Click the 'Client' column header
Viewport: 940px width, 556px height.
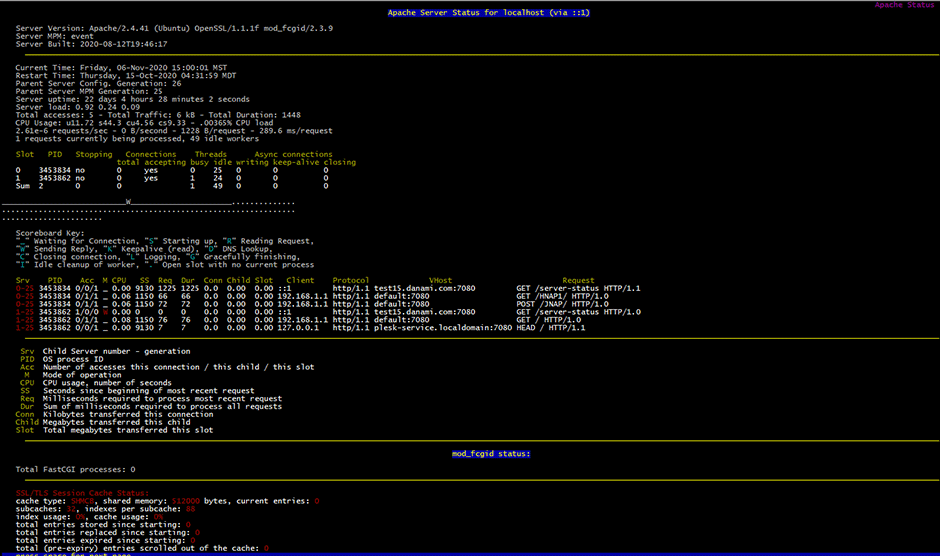tap(300, 280)
